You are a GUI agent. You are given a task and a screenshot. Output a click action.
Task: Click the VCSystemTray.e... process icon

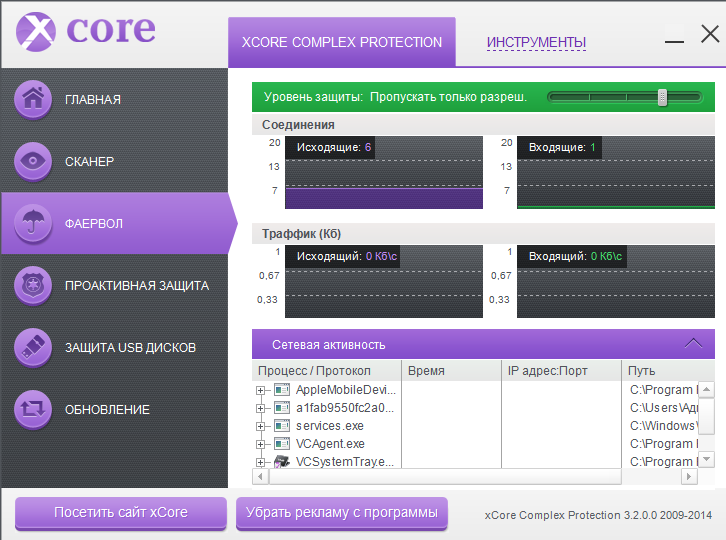[282, 461]
